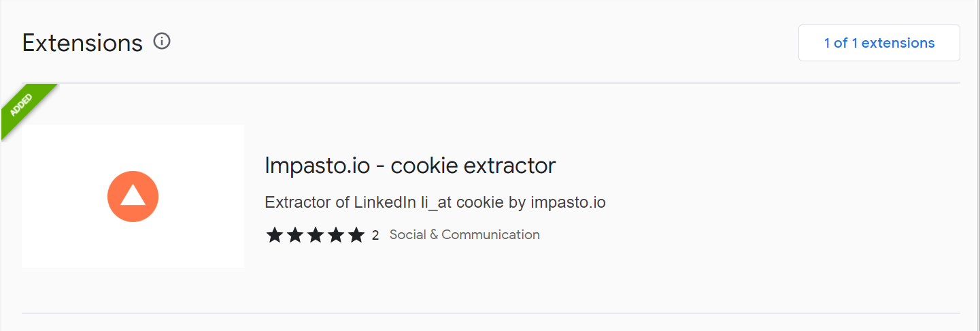Screen dimensions: 980x331
Task: Click the Extensions section heading
Action: (x=82, y=43)
